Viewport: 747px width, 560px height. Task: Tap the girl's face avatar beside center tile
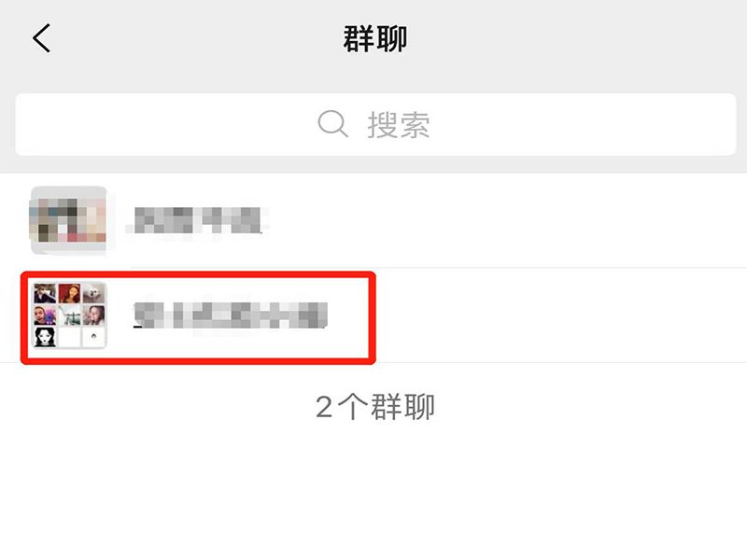pos(94,315)
